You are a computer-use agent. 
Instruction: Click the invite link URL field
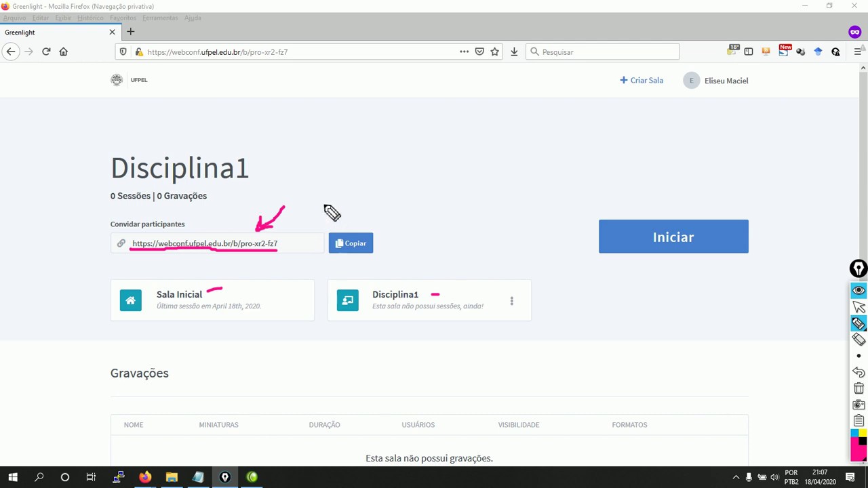(x=218, y=243)
